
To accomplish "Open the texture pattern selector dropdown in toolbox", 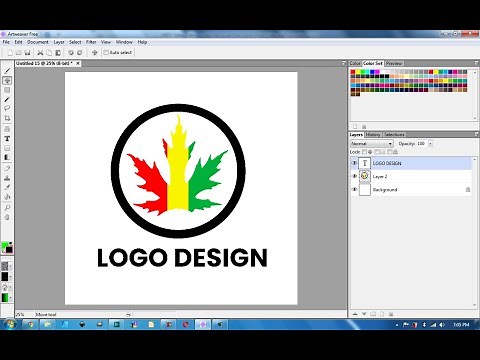I will pyautogui.click(x=10, y=266).
